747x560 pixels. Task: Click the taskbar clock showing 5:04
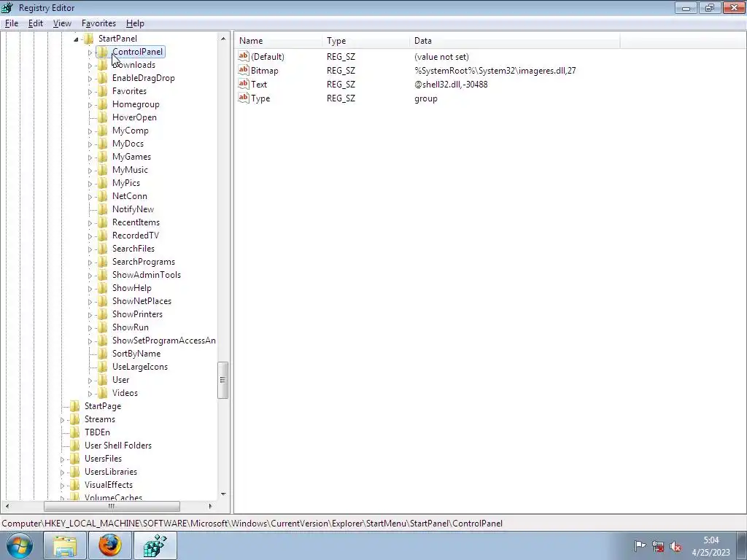(x=711, y=540)
